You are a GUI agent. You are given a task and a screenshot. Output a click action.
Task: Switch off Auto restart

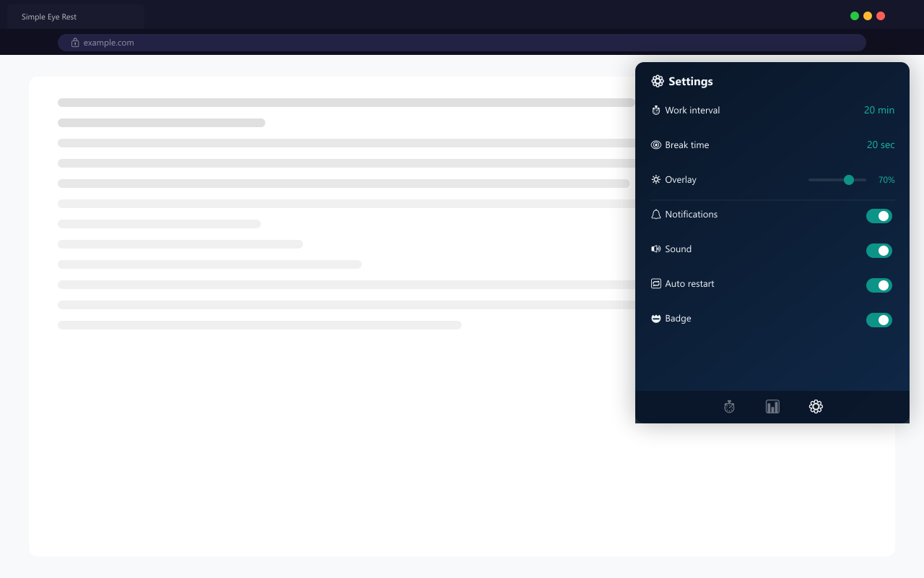879,285
